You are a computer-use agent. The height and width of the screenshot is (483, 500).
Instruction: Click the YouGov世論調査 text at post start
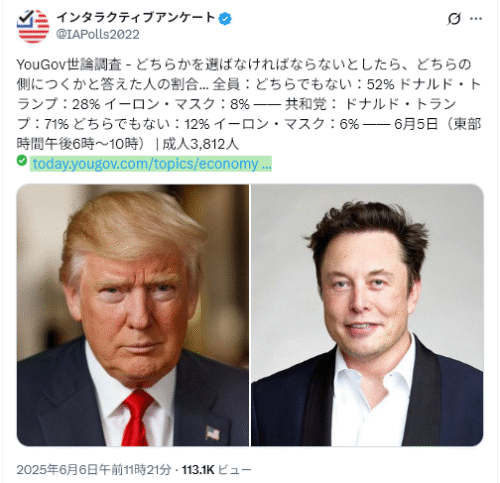coord(69,65)
